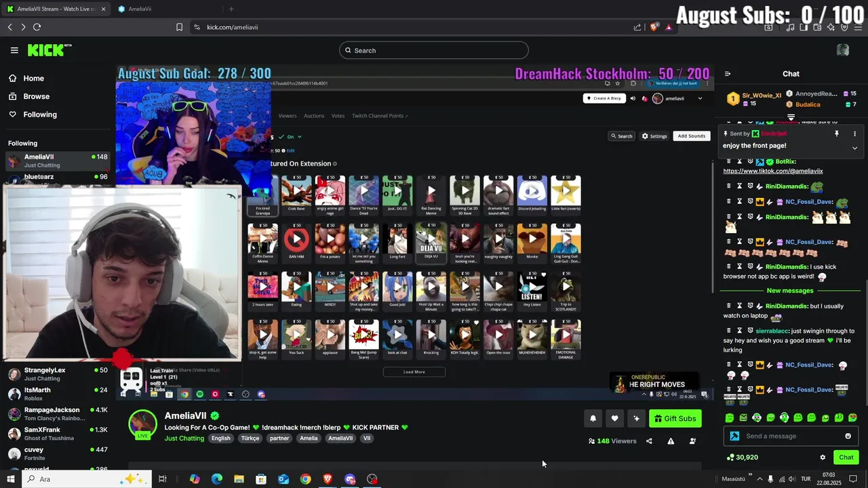Open the user profile avatar top right
The width and height of the screenshot is (868, 488).
click(843, 50)
